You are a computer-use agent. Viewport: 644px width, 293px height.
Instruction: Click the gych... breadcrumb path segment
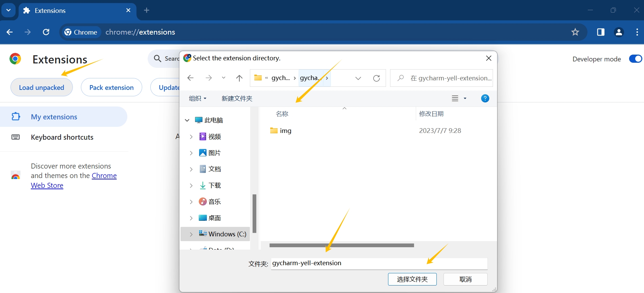(x=281, y=78)
